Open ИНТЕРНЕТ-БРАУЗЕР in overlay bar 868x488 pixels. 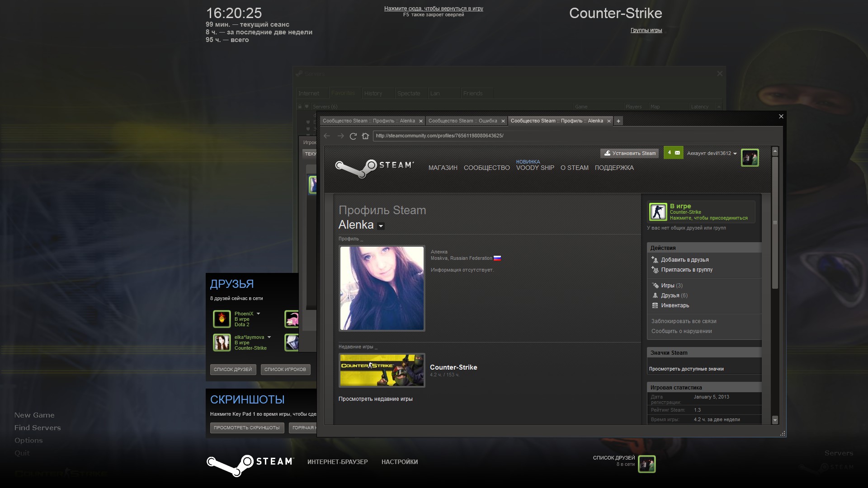point(337,462)
